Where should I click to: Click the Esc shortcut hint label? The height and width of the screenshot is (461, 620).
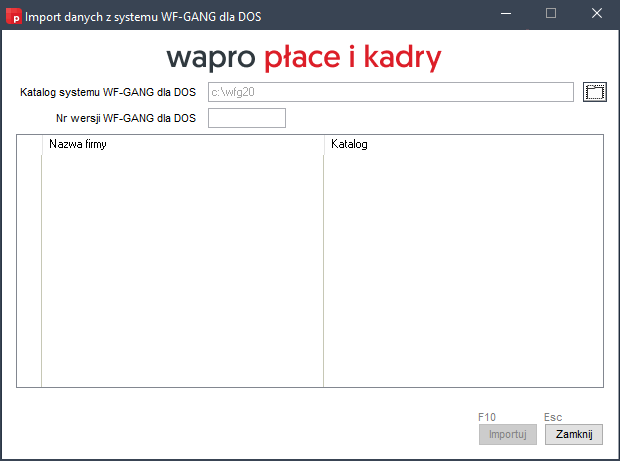[553, 417]
